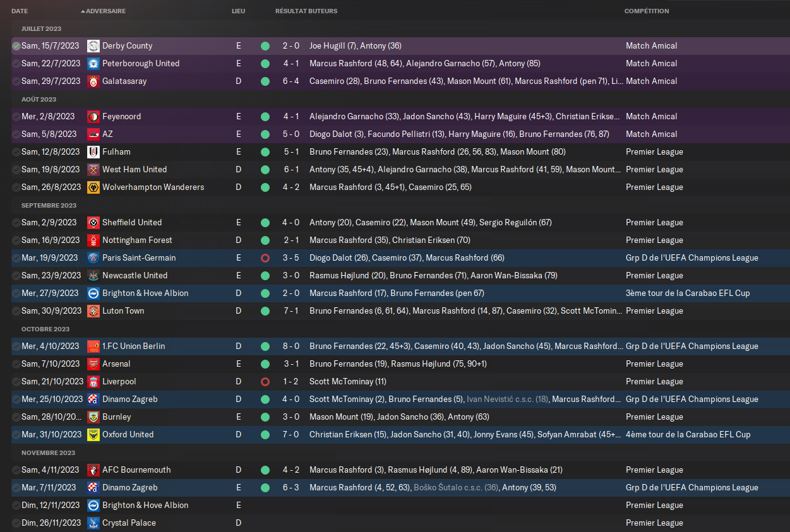Click the date Dim, 26/11/2023

coord(51,523)
